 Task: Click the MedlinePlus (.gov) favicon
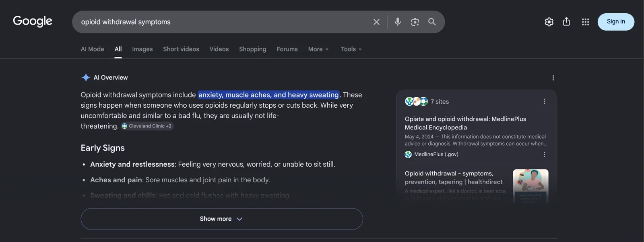(408, 154)
